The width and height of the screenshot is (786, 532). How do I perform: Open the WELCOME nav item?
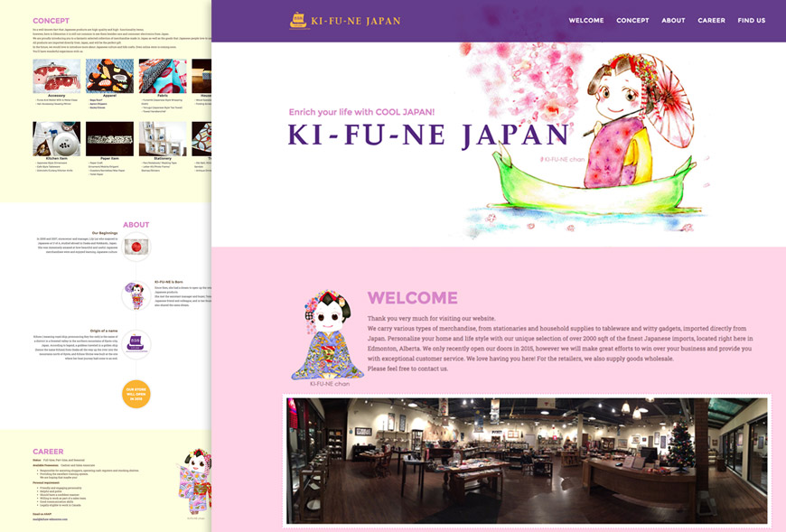click(586, 21)
